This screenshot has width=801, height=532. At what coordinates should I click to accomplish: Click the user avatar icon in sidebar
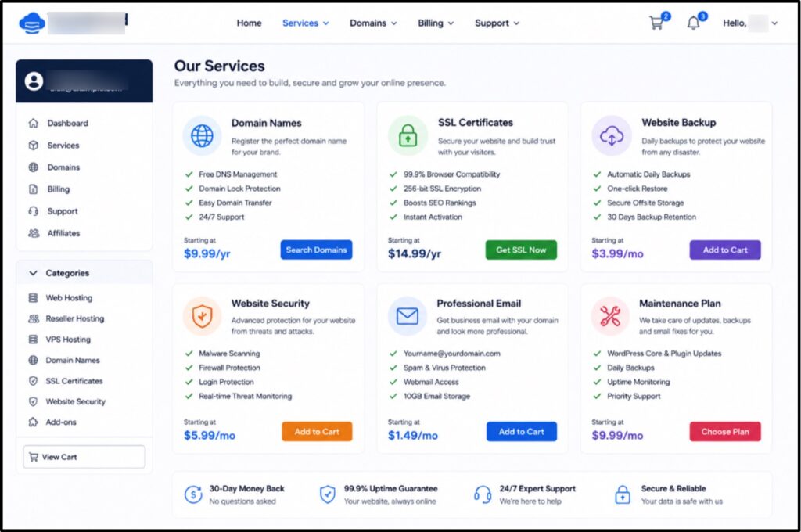coord(34,81)
